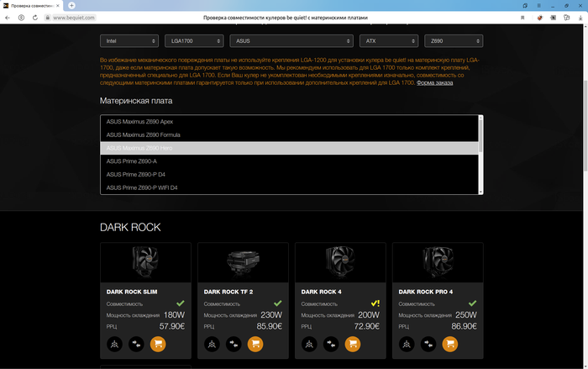Open the DARK ROCK PRO 4 product title
The height and width of the screenshot is (369, 588).
tap(426, 292)
